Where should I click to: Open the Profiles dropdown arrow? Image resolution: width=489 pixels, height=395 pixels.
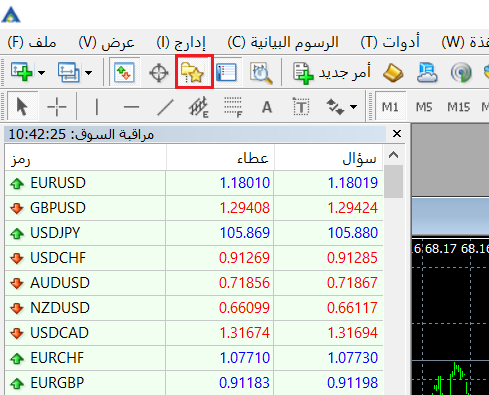click(88, 72)
